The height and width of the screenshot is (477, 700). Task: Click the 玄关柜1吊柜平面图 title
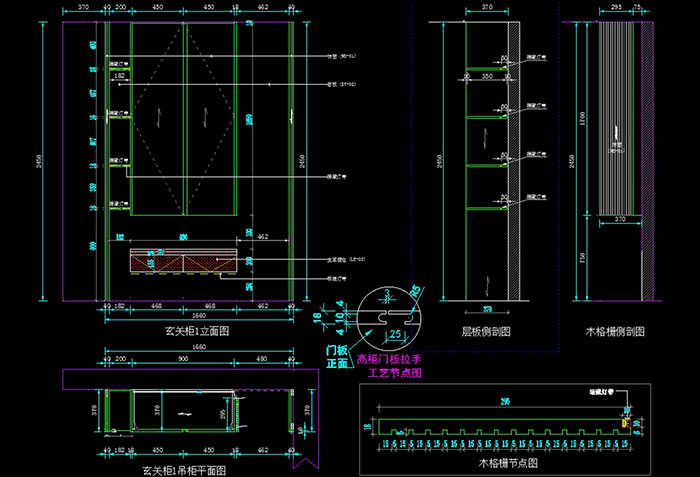184,469
